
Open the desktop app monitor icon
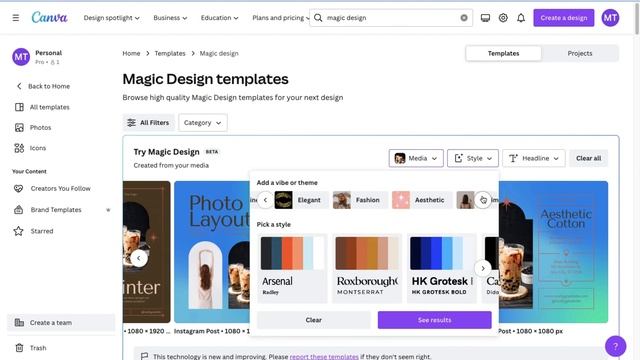coord(485,18)
